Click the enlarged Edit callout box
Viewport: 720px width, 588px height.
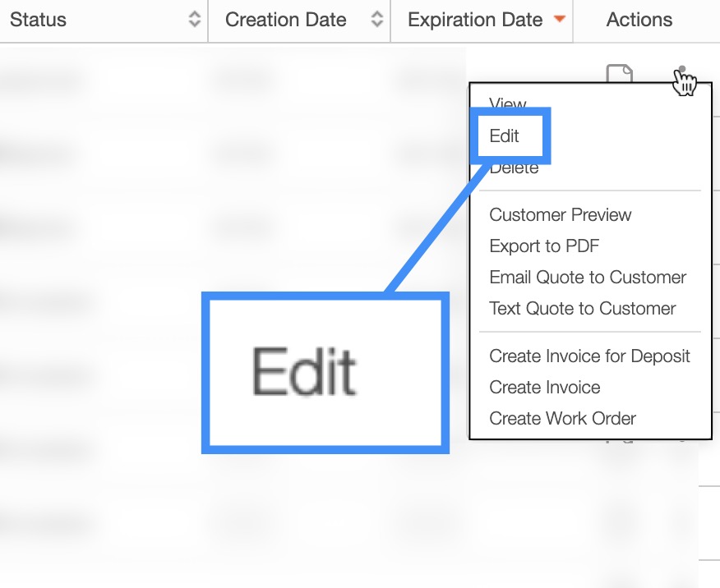tap(325, 372)
